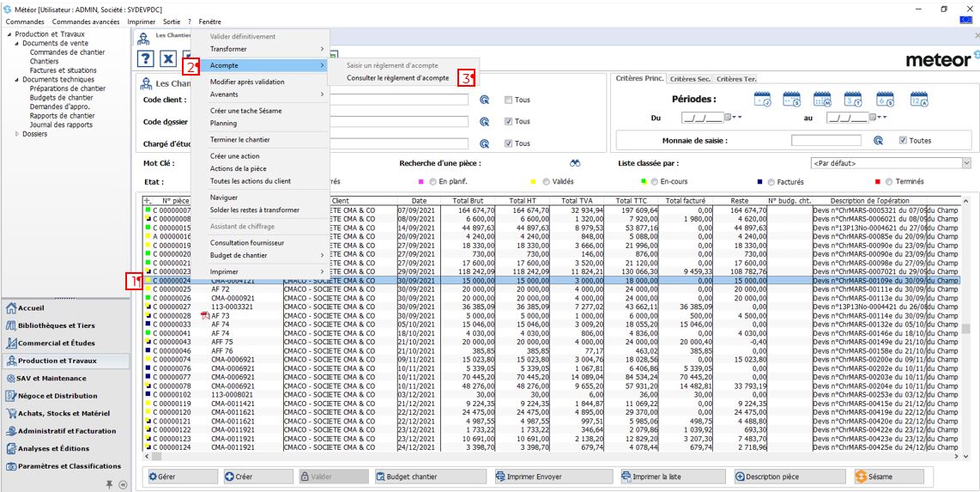The width and height of the screenshot is (980, 492).
Task: Click the PDF attachment icon on row C 00000028
Action: [204, 316]
